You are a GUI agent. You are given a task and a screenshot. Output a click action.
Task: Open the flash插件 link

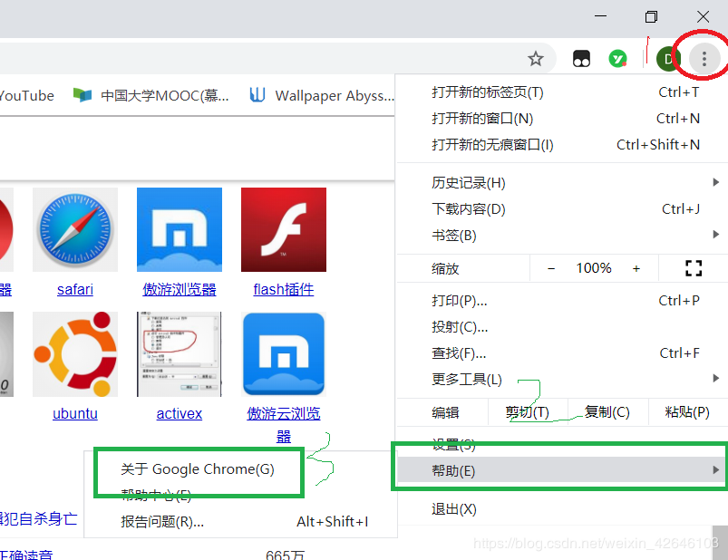(x=284, y=289)
